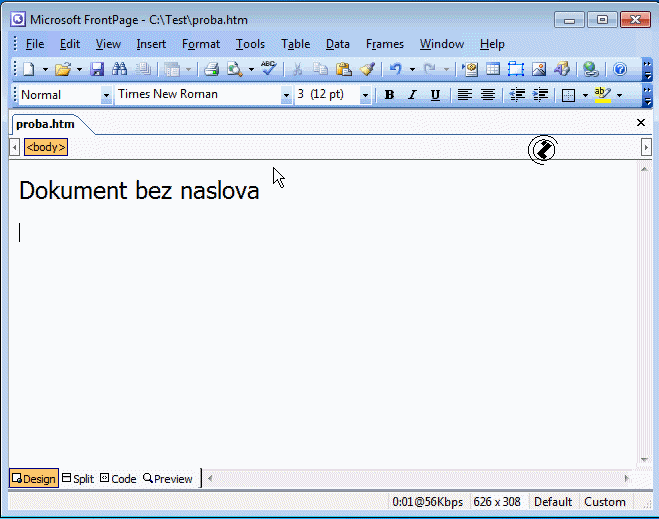Switch to Preview view
The width and height of the screenshot is (659, 519).
[168, 479]
